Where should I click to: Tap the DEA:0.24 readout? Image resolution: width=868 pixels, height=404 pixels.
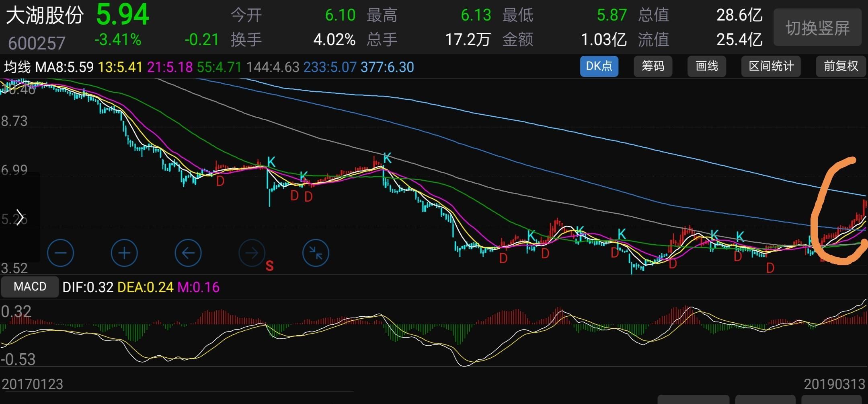coord(145,287)
